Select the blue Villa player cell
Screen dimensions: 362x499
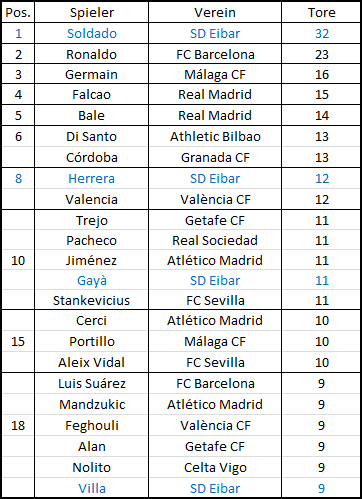click(x=91, y=488)
